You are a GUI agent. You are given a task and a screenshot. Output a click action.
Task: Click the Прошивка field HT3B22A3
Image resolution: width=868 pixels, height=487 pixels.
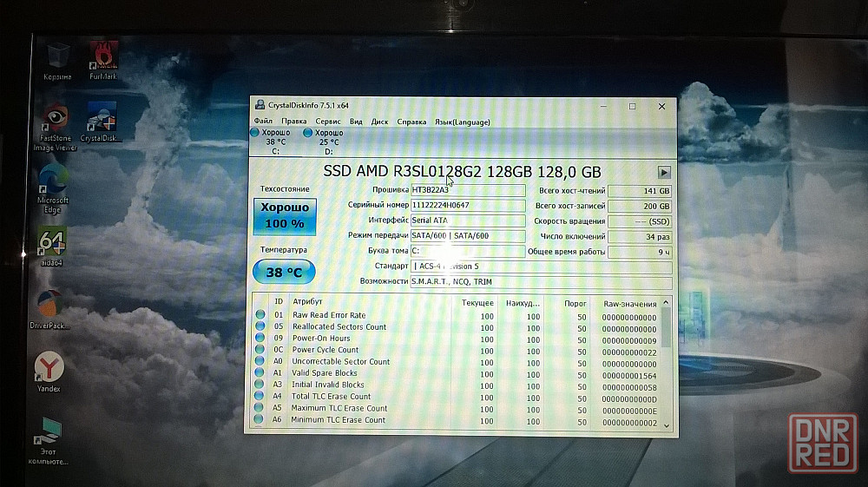(468, 190)
